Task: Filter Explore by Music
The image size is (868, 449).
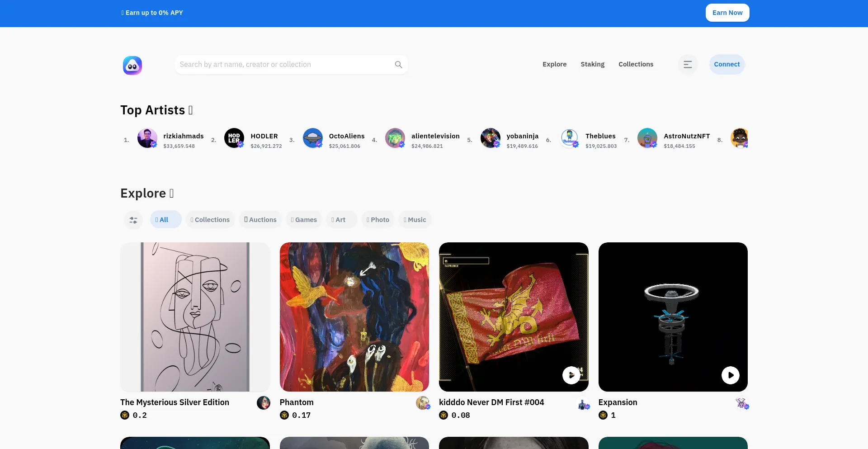Action: coord(415,220)
